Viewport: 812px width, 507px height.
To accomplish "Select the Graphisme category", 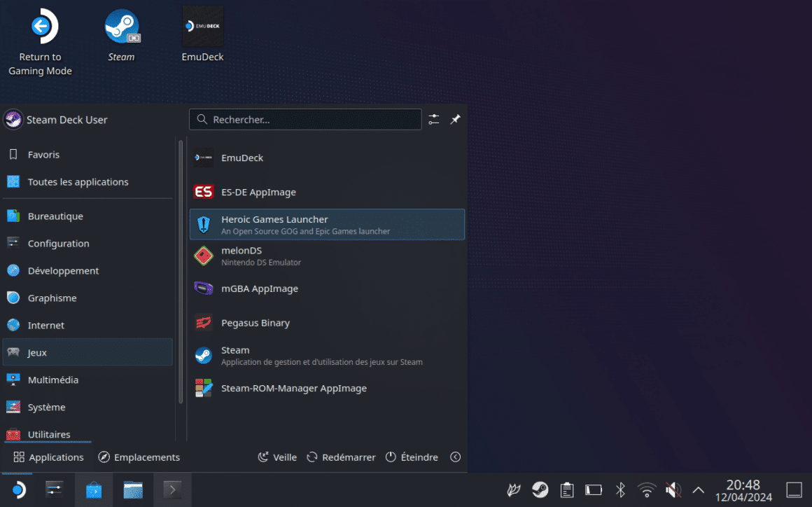I will coord(87,298).
